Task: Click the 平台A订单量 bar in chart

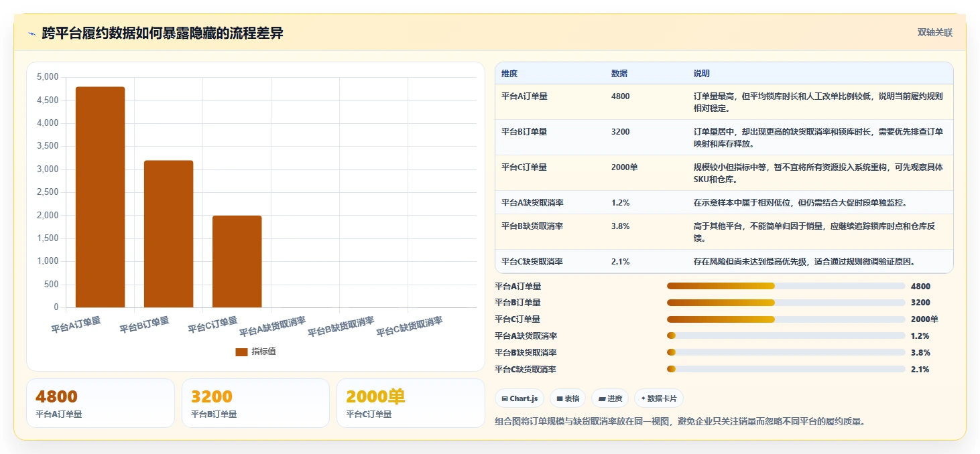Action: (100, 197)
